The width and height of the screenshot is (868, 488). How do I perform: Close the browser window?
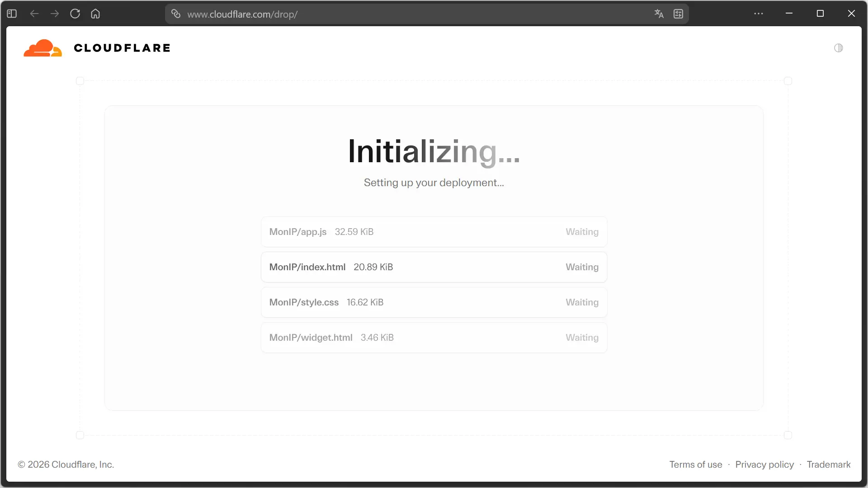pyautogui.click(x=851, y=14)
